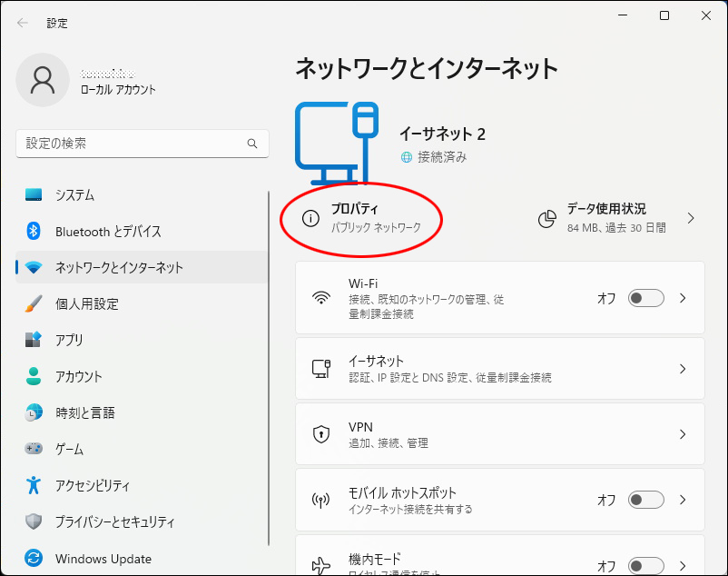Toggle the Wi-Fi switch on

point(646,298)
